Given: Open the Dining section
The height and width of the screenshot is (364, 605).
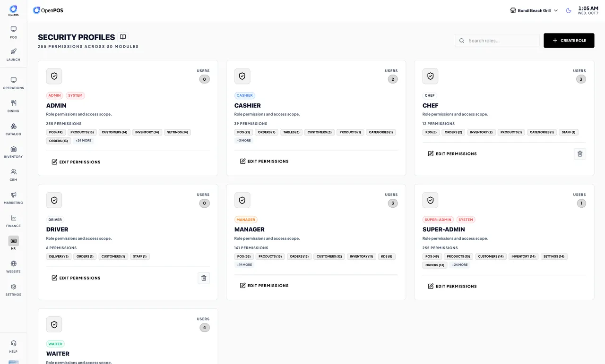Looking at the screenshot, I should pyautogui.click(x=13, y=106).
